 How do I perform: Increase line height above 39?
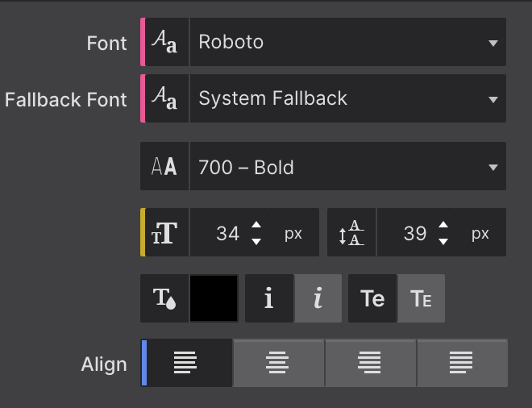click(x=443, y=225)
